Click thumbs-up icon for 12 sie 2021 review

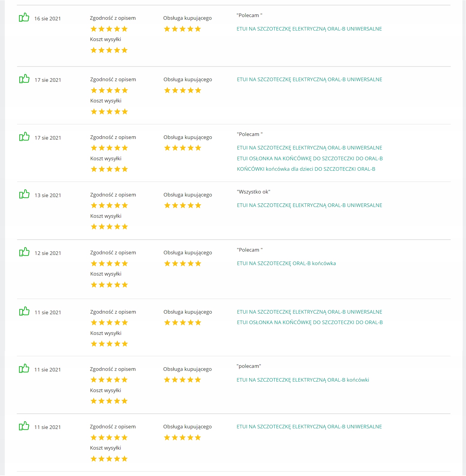[x=24, y=252]
